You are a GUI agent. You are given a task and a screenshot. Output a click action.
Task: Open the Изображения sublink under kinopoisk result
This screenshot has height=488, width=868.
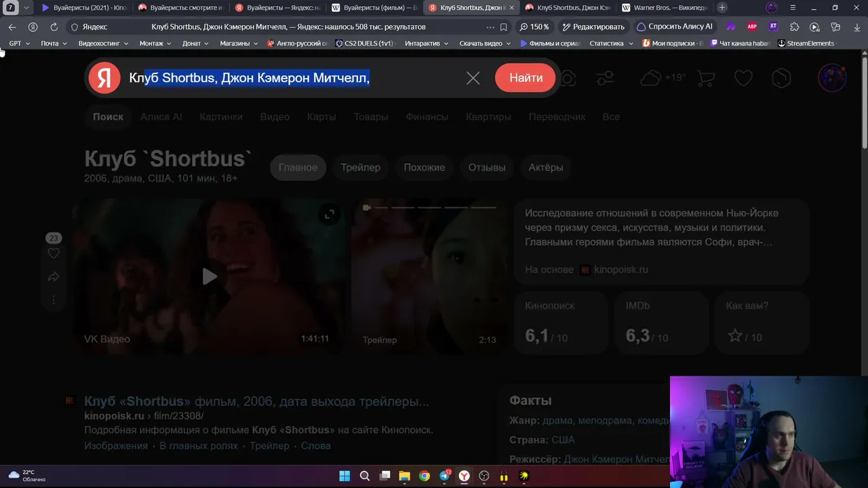[116, 445]
